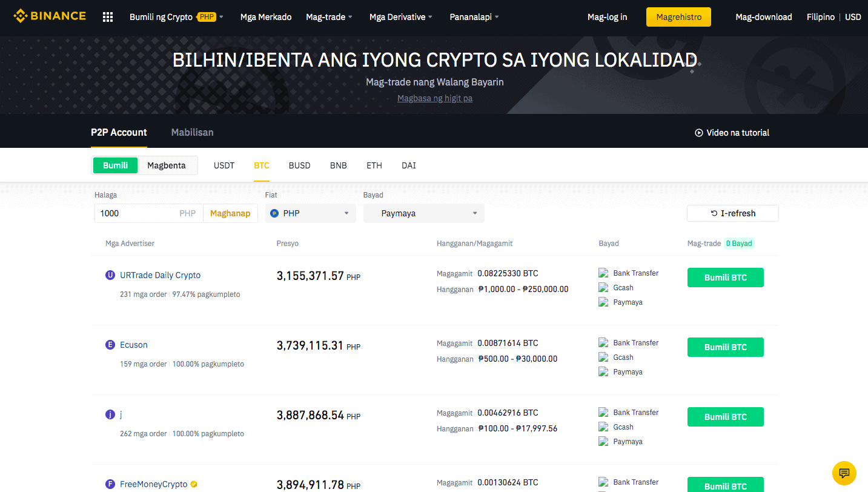Click price 3,739,115.31 PHP

[319, 346]
